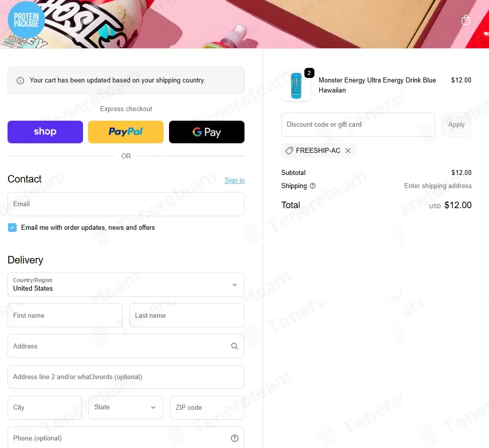
Task: Click the phone field help icon
Action: [234, 438]
